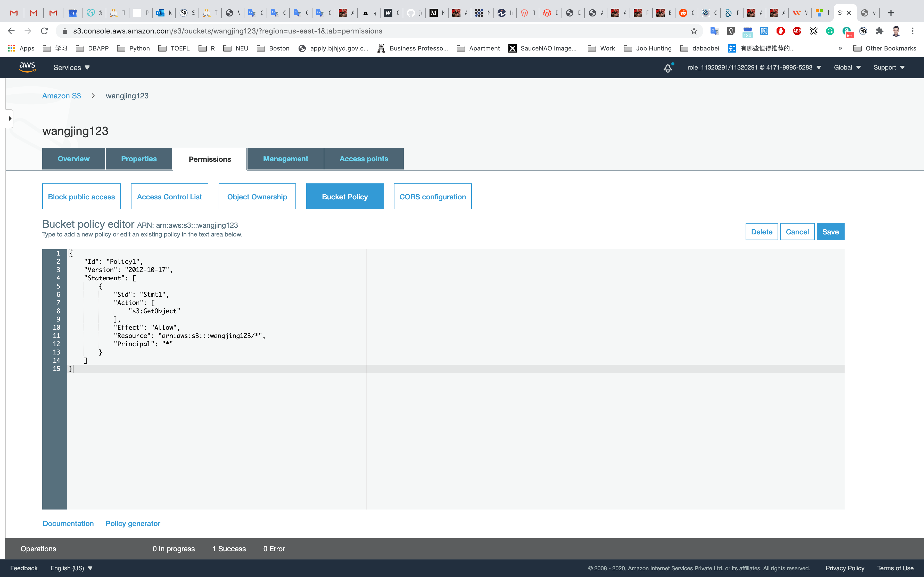
Task: Click the Google Translate extension icon
Action: (x=714, y=31)
